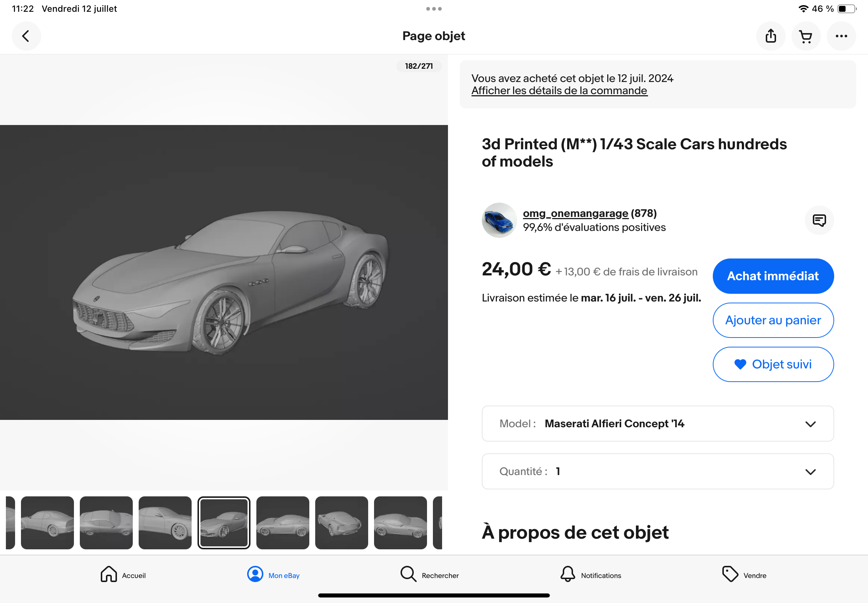Go to Accueil home tab

tap(123, 575)
